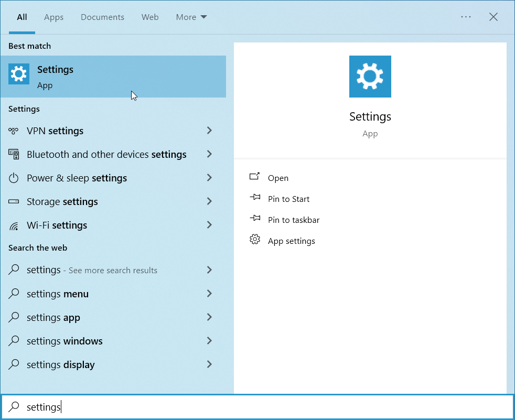Viewport: 515px width, 420px height.
Task: Expand the Storage settings chevron
Action: [209, 201]
